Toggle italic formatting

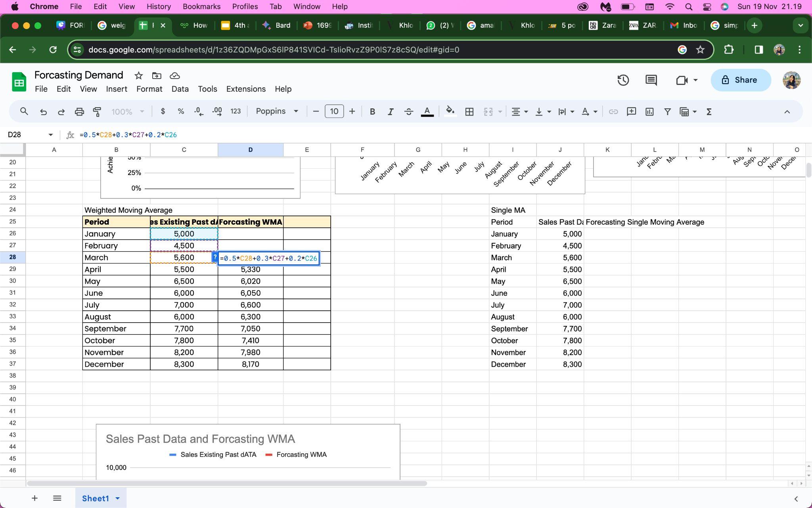390,112
